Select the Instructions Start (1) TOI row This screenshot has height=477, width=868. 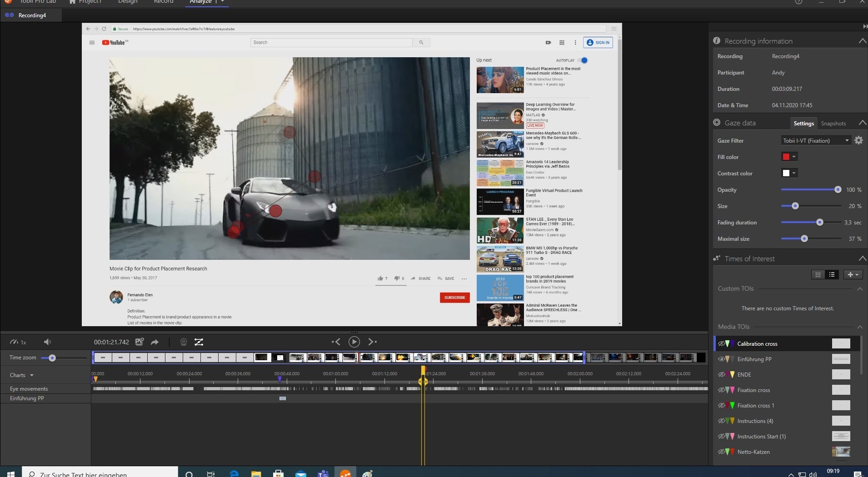click(x=787, y=436)
